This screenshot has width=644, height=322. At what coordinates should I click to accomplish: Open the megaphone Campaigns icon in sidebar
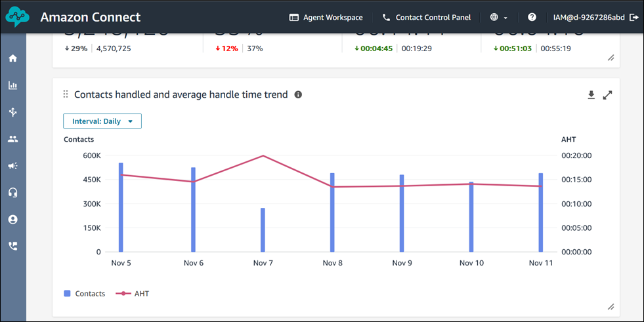12,166
